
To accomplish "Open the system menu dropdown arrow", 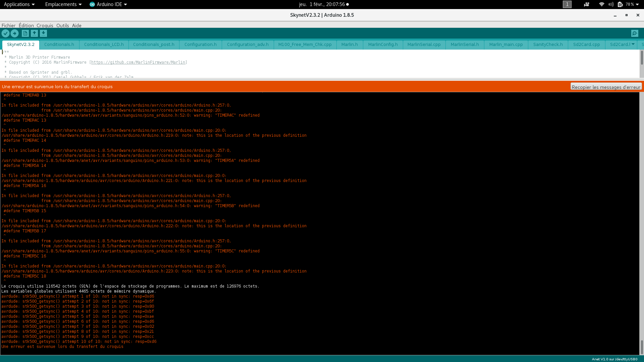I will tap(637, 4).
